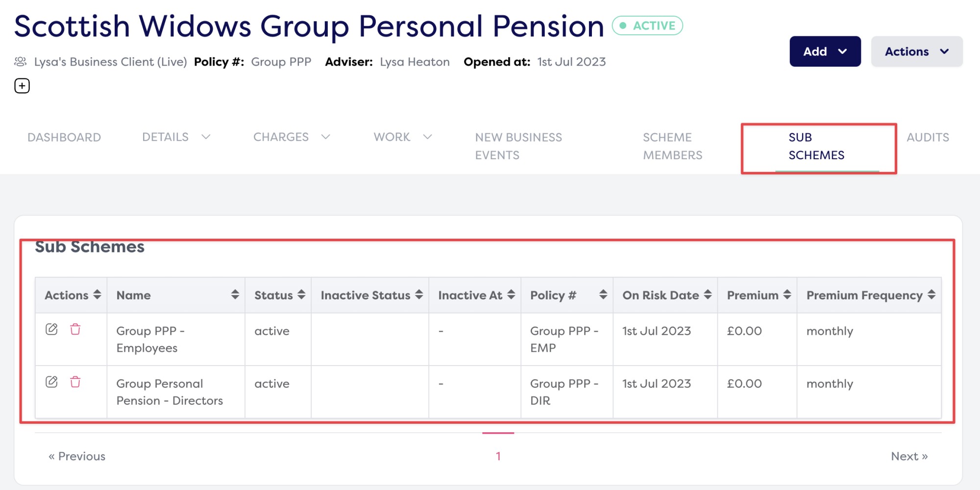
Task: Sort table by Name column arrows
Action: pyautogui.click(x=235, y=294)
